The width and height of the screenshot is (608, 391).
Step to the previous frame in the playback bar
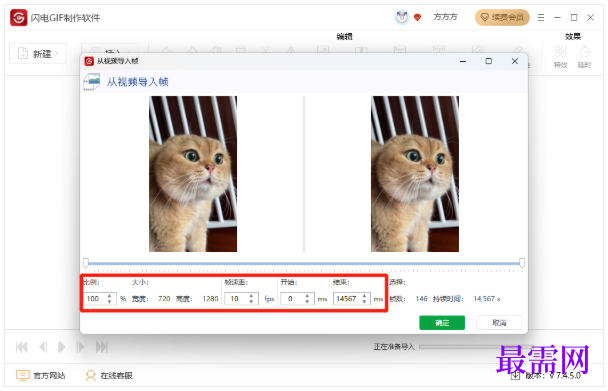tap(43, 347)
